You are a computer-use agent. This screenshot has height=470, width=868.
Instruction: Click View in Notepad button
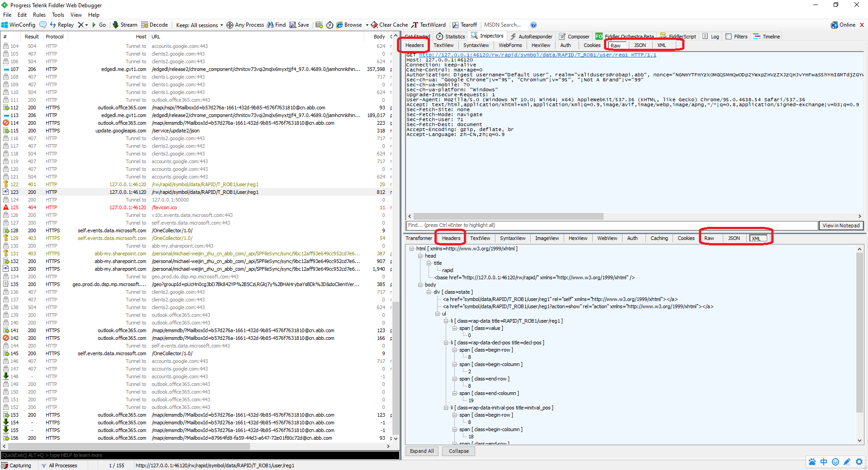pyautogui.click(x=841, y=226)
